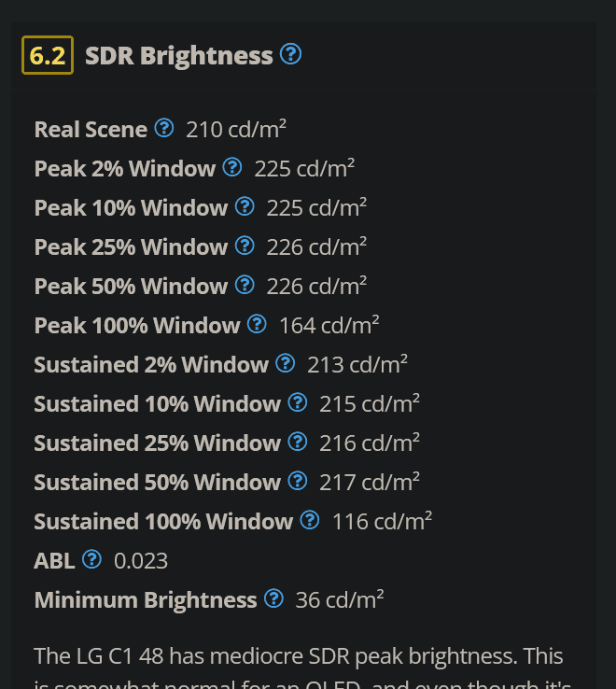The image size is (616, 689).
Task: Open help for Sustained 25% Window
Action: (298, 442)
